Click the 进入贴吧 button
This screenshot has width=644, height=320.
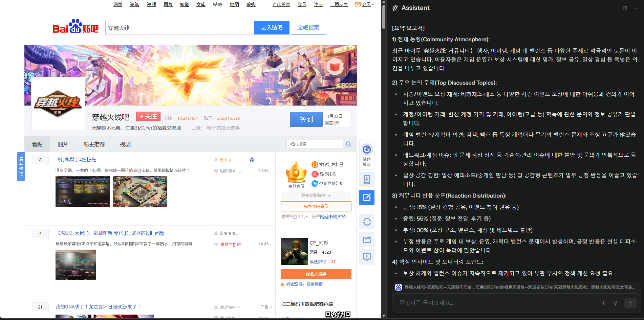272,28
